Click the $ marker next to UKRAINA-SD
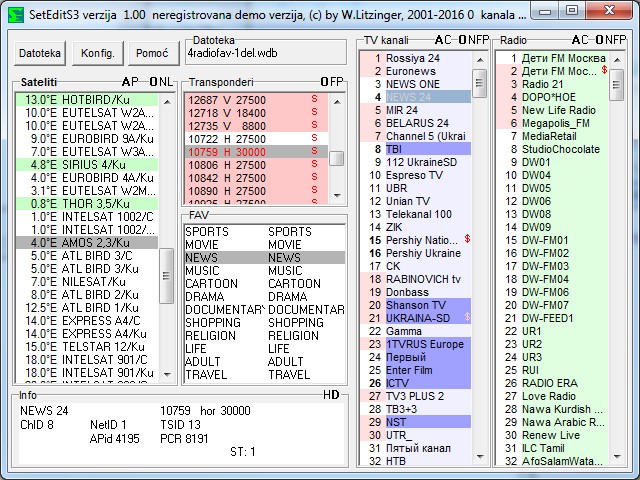640x480 pixels. (x=467, y=317)
